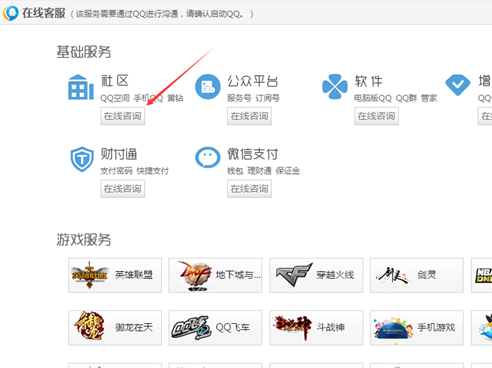Click the 社区 heading text
Image resolution: width=492 pixels, height=368 pixels.
click(x=115, y=81)
